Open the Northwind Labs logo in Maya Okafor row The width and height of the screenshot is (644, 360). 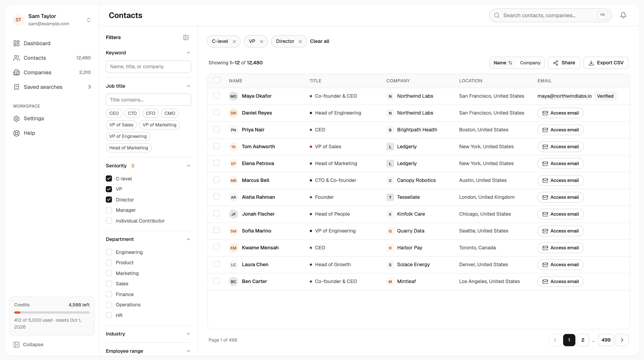click(x=390, y=96)
